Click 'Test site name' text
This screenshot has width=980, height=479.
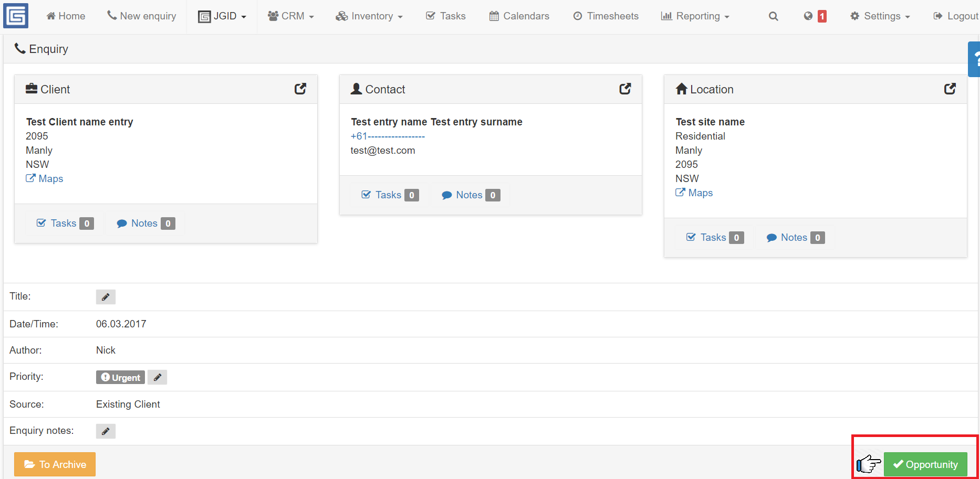coord(710,122)
